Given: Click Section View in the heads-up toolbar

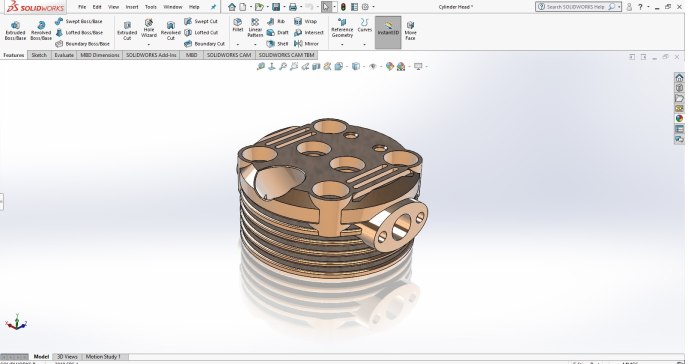Looking at the screenshot, I should click(x=316, y=67).
